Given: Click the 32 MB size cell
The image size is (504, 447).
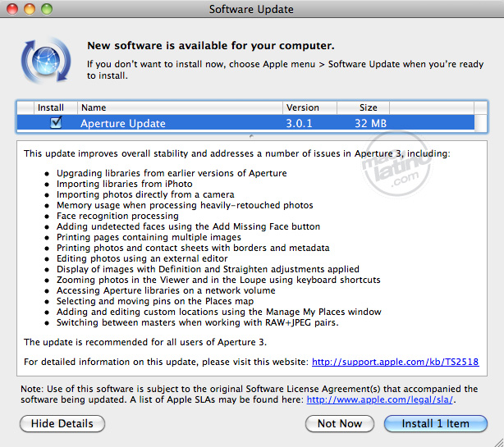Looking at the screenshot, I should [370, 123].
